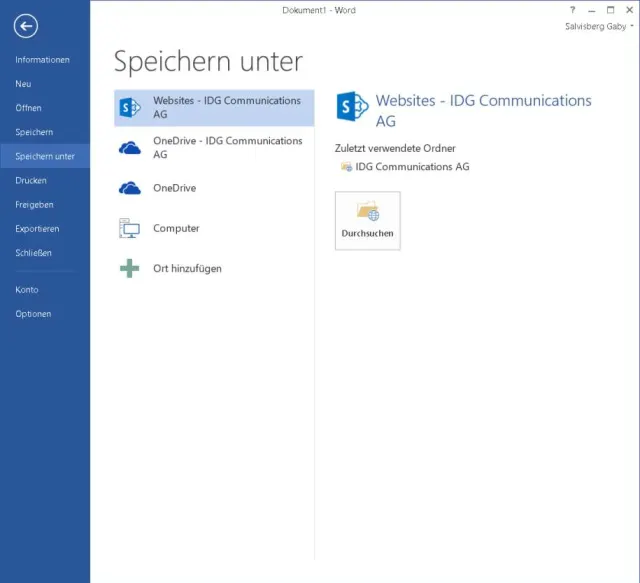
Task: Select Freigeben in the sidebar
Action: point(34,205)
